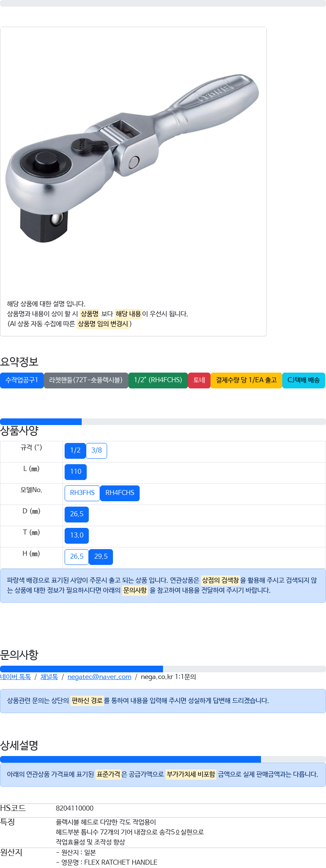Choose the 1/2 size option

pos(75,450)
